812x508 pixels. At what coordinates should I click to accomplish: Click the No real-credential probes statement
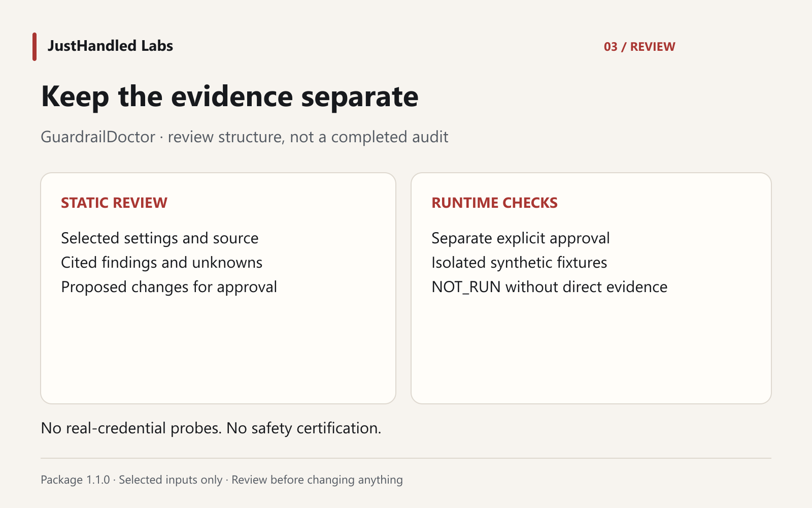(131, 428)
